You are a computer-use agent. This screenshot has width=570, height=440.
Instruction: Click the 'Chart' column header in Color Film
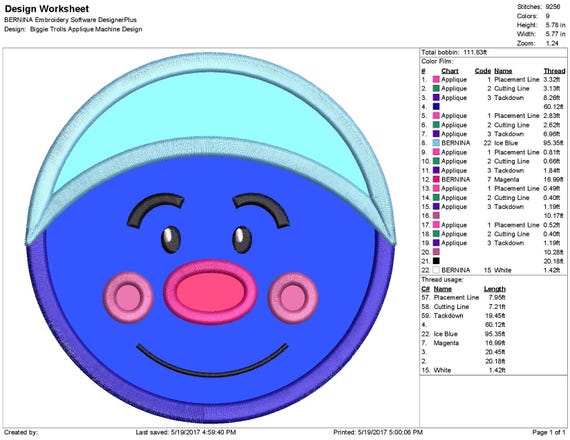(x=450, y=71)
